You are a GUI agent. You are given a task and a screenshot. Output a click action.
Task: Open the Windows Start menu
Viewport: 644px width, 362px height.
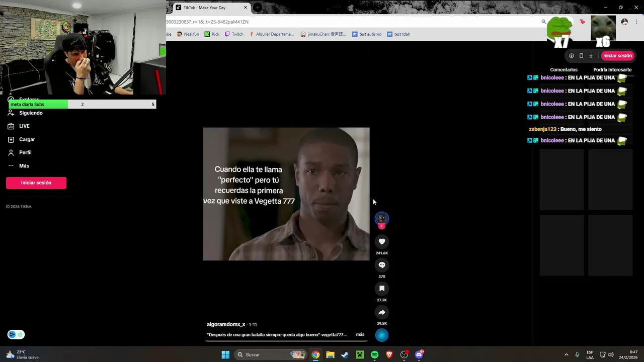point(225,355)
